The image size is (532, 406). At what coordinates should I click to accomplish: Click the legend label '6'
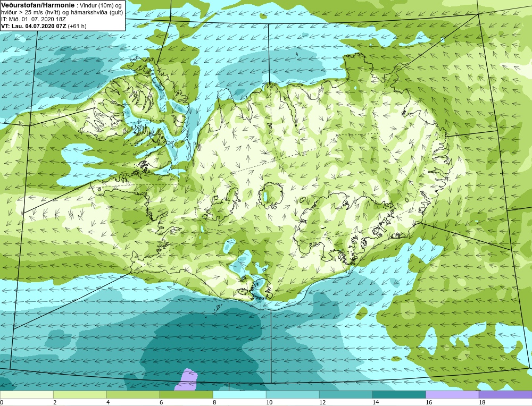pyautogui.click(x=161, y=403)
